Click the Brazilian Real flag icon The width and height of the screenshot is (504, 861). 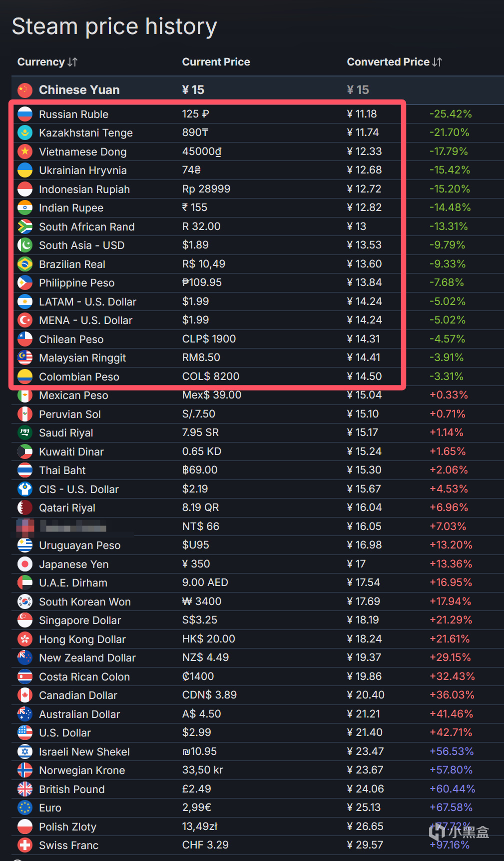click(25, 264)
